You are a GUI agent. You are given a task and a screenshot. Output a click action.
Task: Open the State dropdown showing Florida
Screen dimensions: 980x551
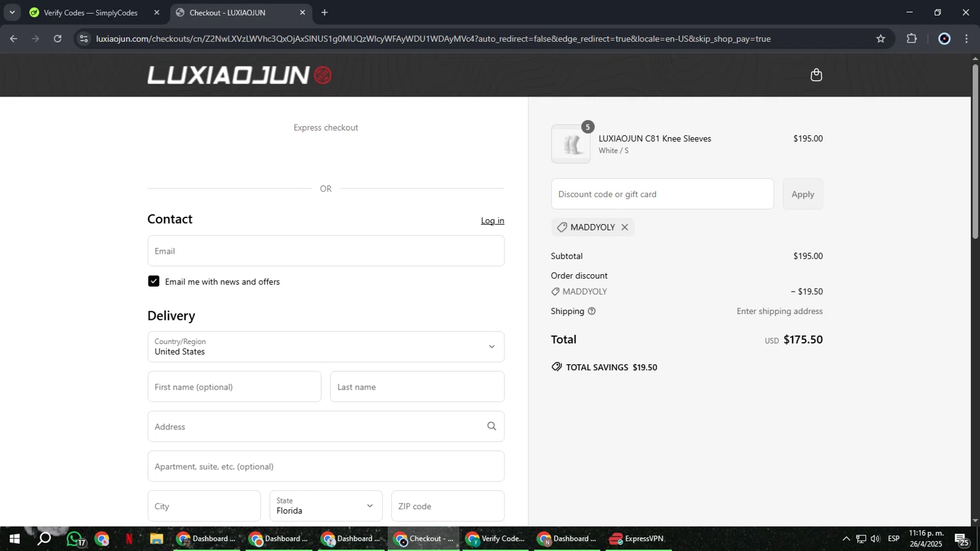[326, 506]
